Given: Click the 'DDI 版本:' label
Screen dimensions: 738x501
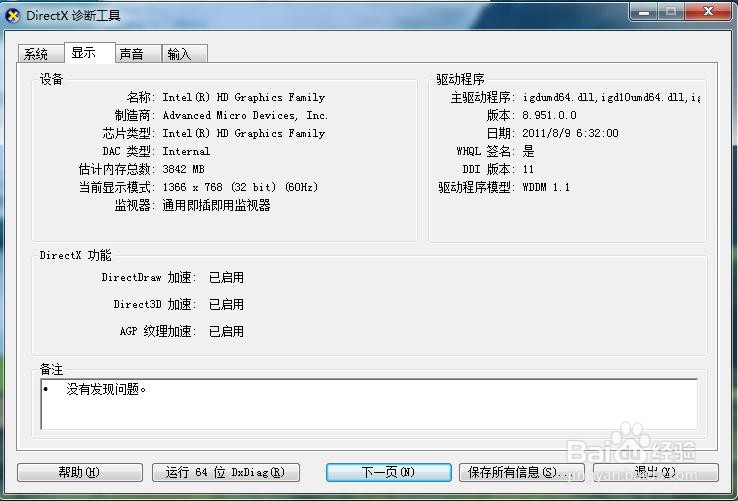Looking at the screenshot, I should (489, 169).
